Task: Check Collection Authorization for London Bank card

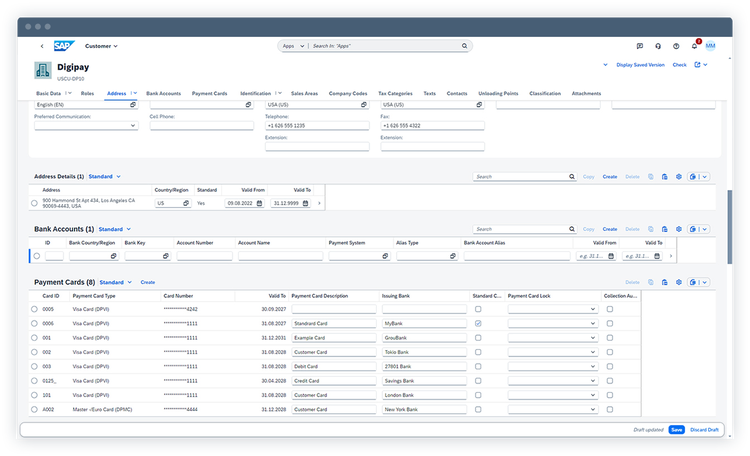Action: tap(609, 395)
